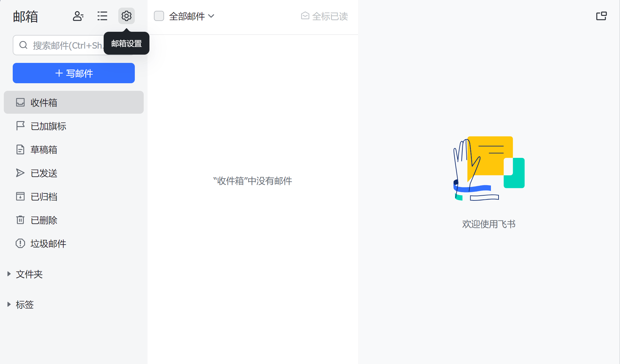This screenshot has width=620, height=364.
Task: Open the 已删除 deleted mail folder
Action: (44, 220)
